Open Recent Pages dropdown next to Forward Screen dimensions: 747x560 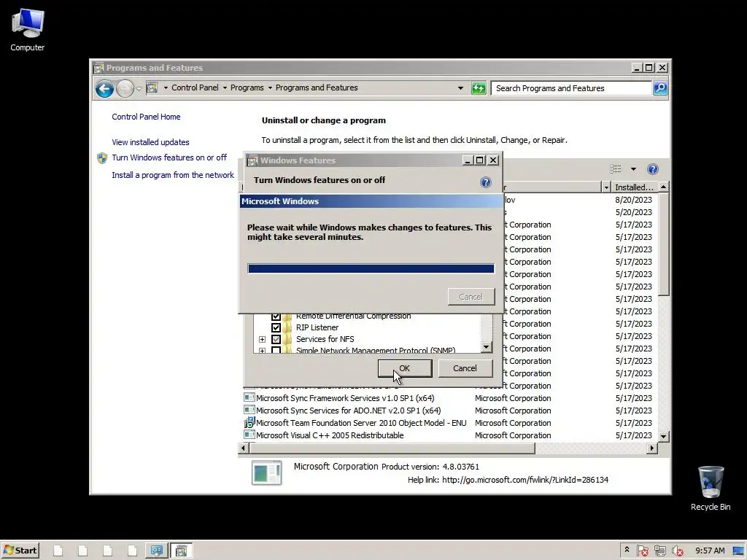tap(139, 88)
